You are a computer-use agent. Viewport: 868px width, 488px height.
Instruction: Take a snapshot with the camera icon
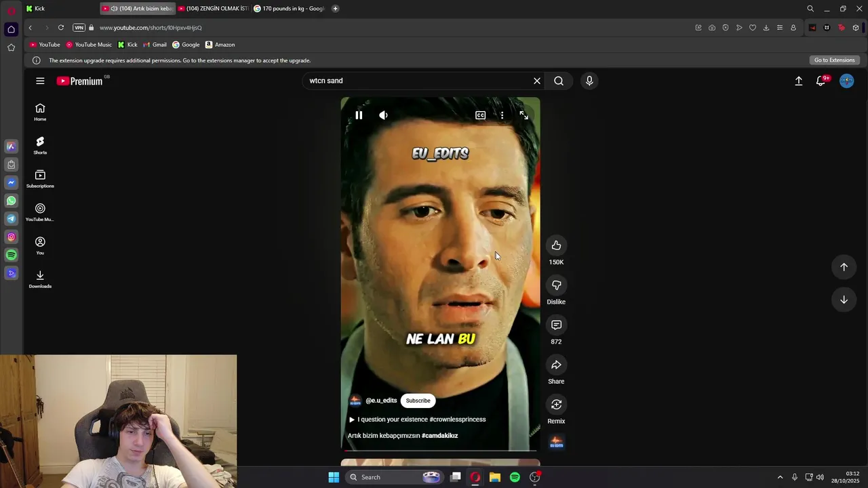pos(711,28)
